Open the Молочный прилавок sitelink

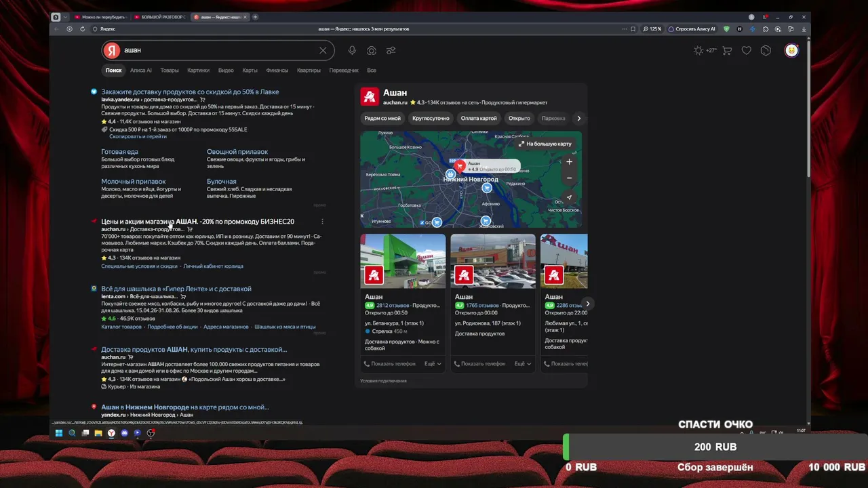coord(134,182)
